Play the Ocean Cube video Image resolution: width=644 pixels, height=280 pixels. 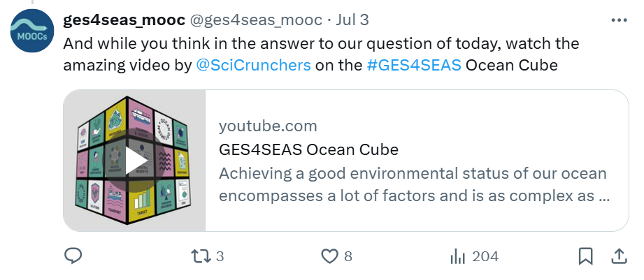134,160
